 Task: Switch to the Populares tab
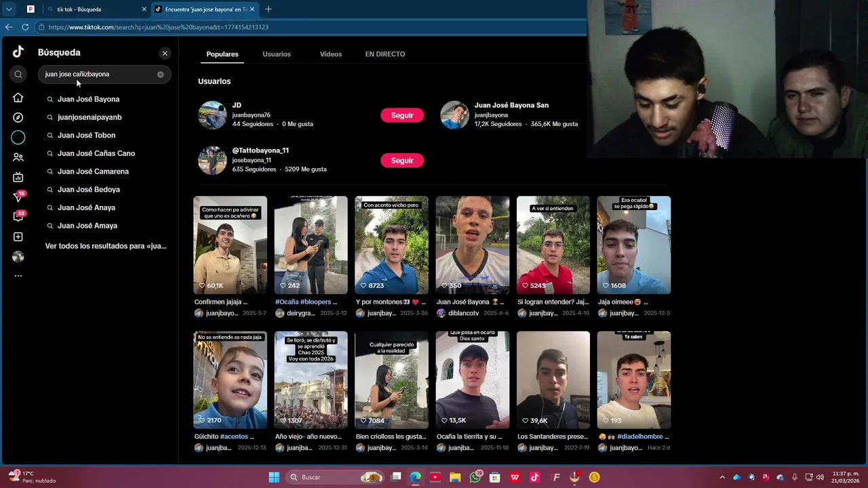pos(222,54)
